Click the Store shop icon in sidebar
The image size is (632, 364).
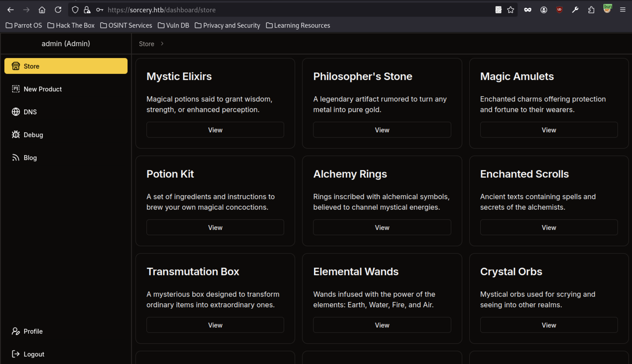coord(16,66)
